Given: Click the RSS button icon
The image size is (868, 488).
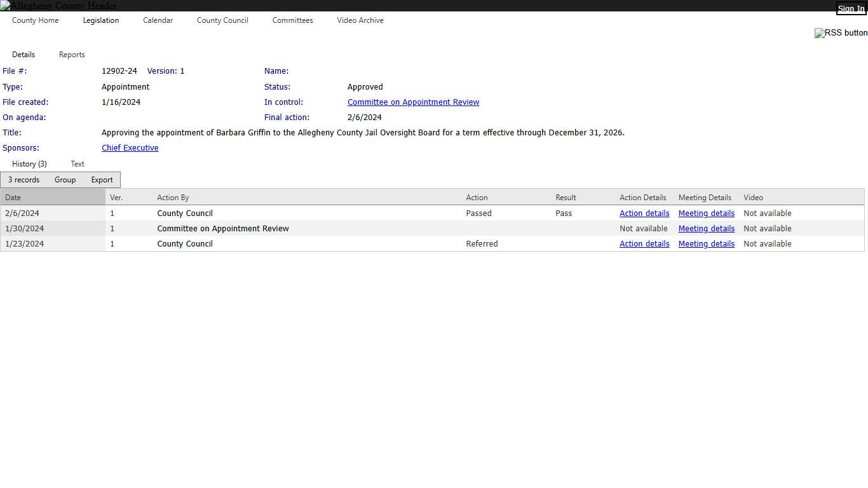Looking at the screenshot, I should [x=840, y=33].
